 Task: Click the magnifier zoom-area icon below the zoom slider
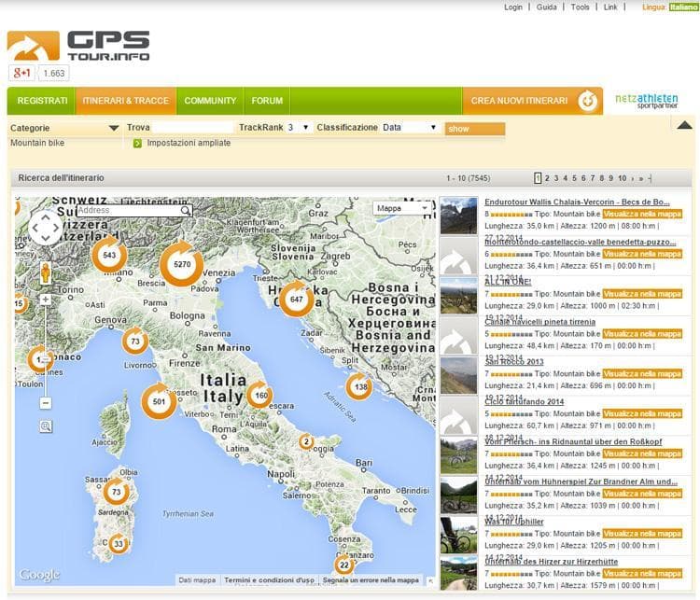(x=46, y=426)
